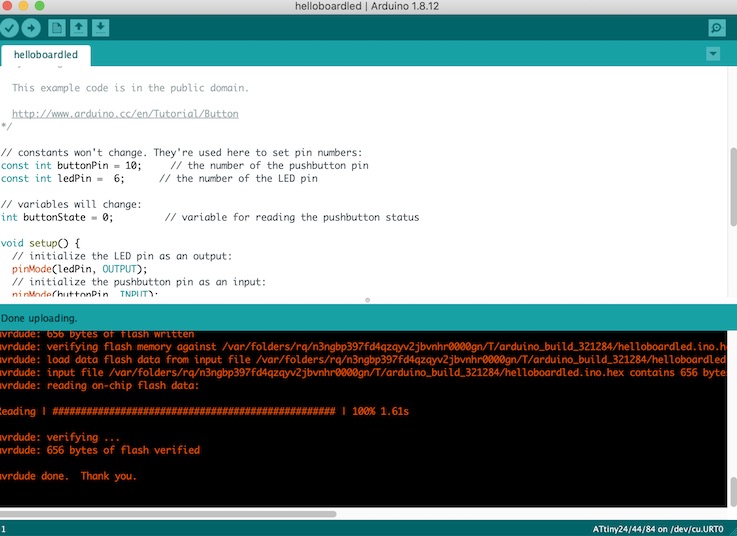737x536 pixels.
Task: Click the console horizontal scrollbar
Action: tap(168, 514)
